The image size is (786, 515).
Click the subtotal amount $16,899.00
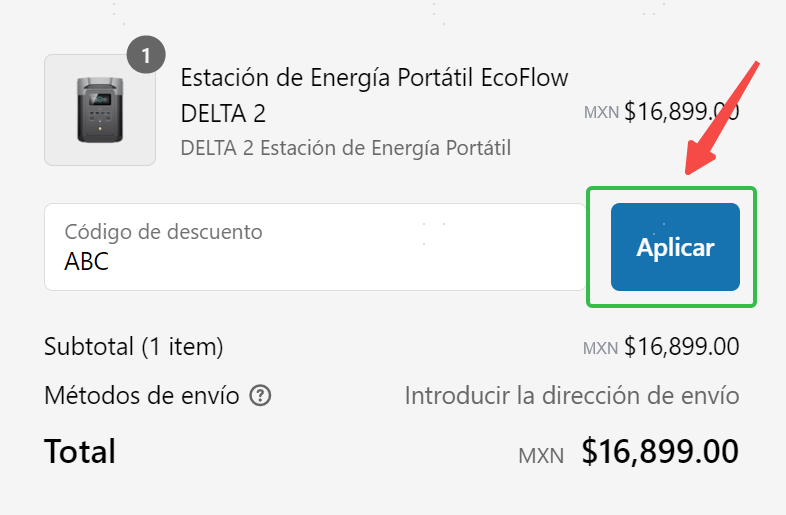681,347
